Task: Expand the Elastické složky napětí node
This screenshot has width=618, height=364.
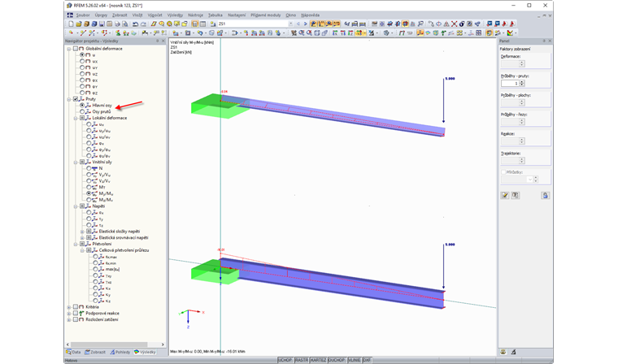Action: (82, 232)
